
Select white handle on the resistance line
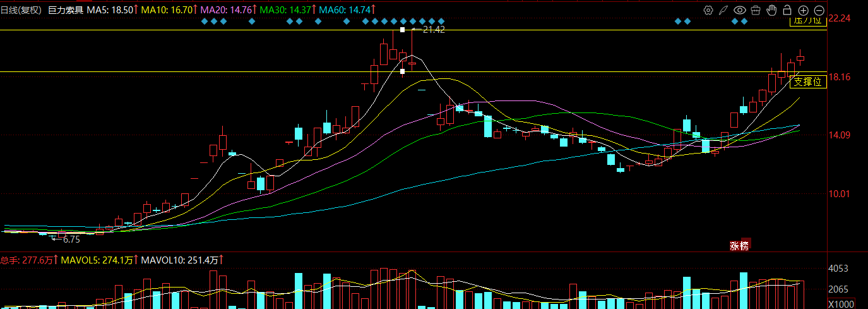[402, 30]
